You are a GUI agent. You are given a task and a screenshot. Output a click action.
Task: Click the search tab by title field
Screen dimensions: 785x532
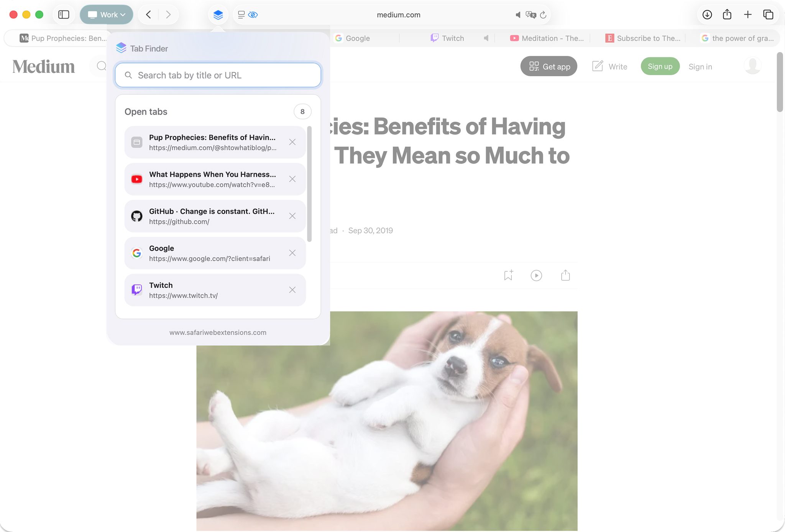[218, 75]
